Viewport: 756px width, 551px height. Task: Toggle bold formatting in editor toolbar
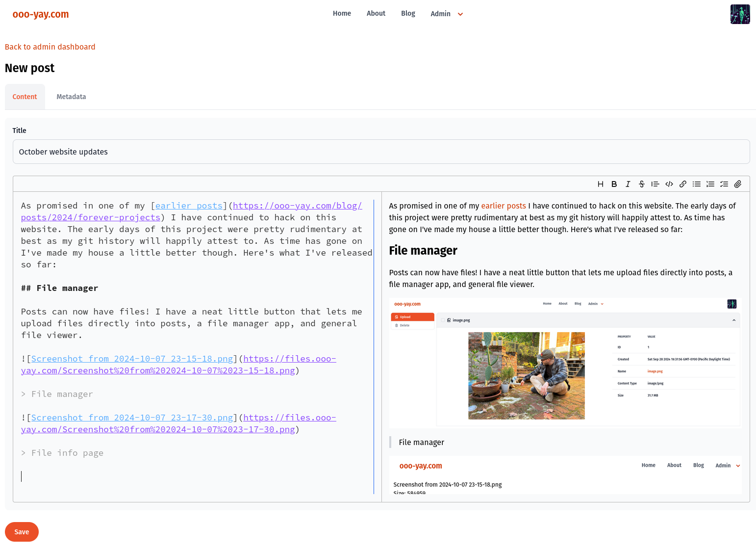[x=614, y=184]
